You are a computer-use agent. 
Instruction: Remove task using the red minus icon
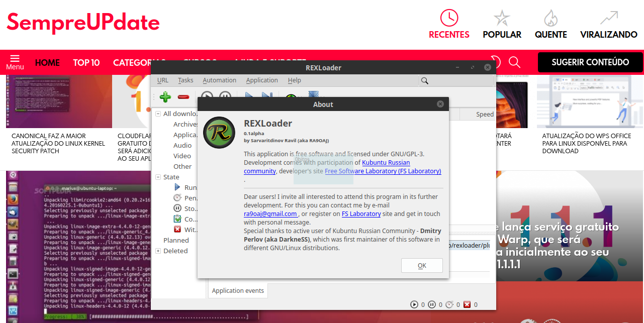[183, 96]
